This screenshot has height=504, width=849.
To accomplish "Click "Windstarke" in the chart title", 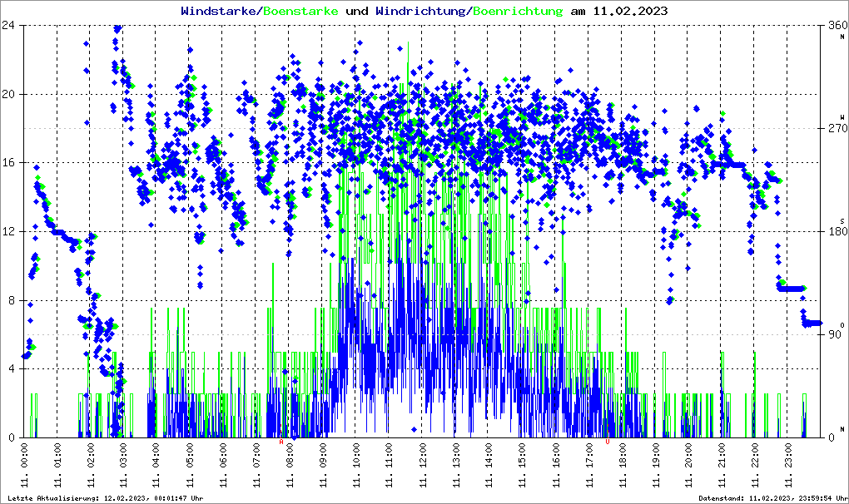I will coord(220,12).
